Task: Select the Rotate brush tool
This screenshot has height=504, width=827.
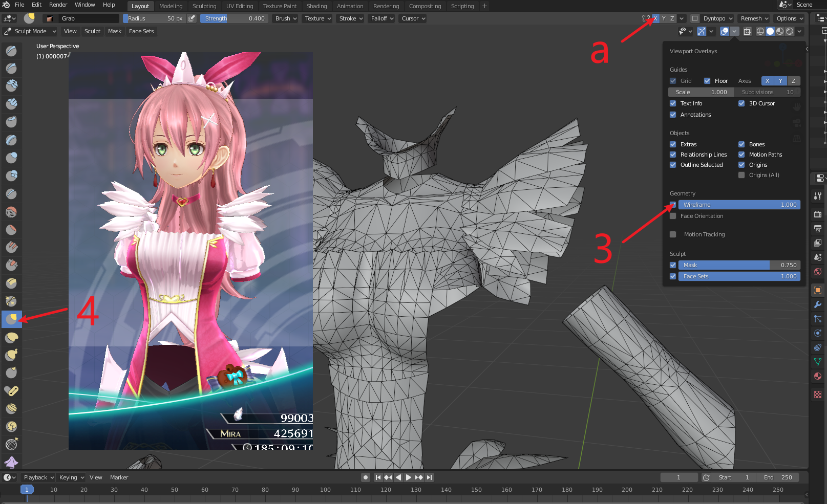Action: (x=11, y=427)
